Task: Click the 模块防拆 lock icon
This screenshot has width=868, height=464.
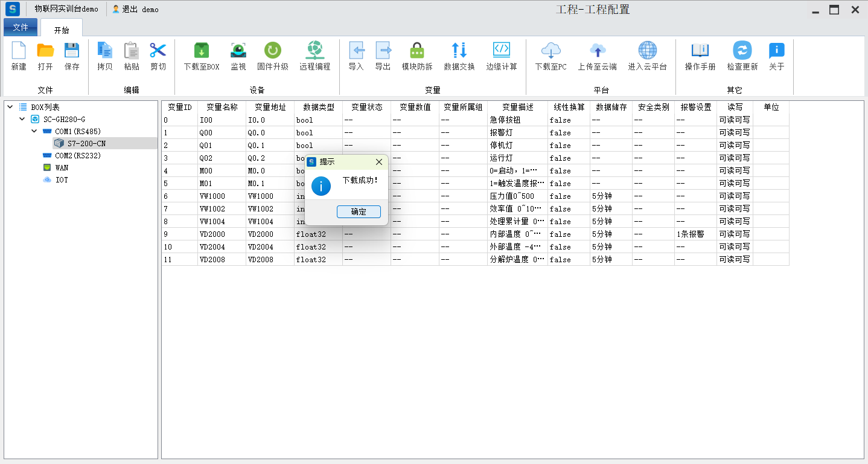Action: pyautogui.click(x=417, y=51)
